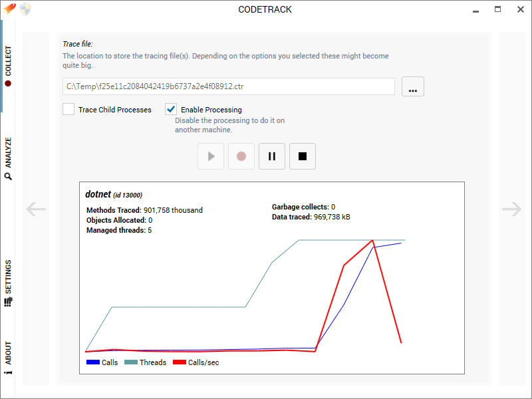Go to next step with right arrow
Screen dimensions: 532x399
pyautogui.click(x=511, y=209)
